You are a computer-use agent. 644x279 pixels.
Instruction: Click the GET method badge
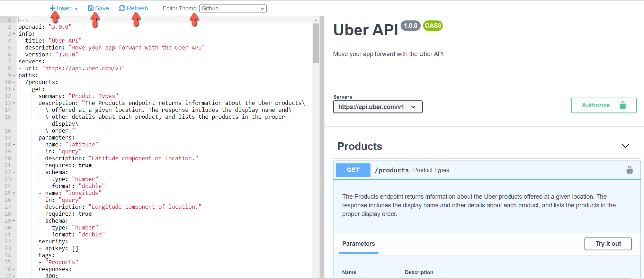point(353,170)
